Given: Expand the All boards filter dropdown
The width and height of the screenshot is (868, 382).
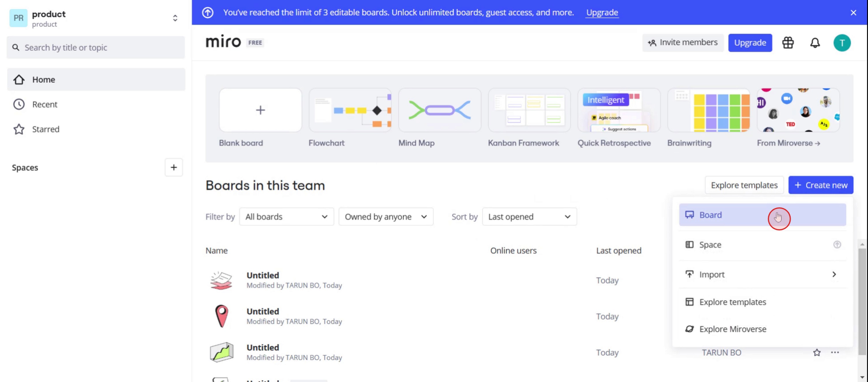Looking at the screenshot, I should point(287,217).
